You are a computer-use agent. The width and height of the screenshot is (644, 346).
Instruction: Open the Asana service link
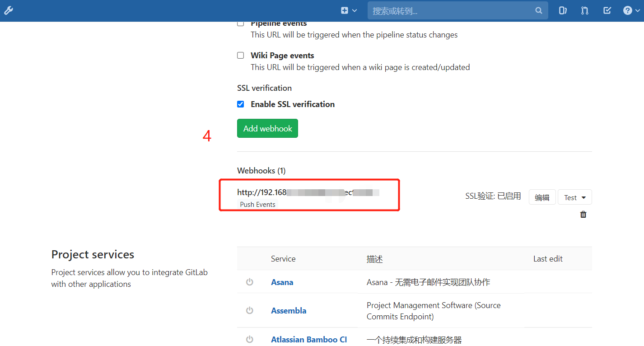(282, 282)
